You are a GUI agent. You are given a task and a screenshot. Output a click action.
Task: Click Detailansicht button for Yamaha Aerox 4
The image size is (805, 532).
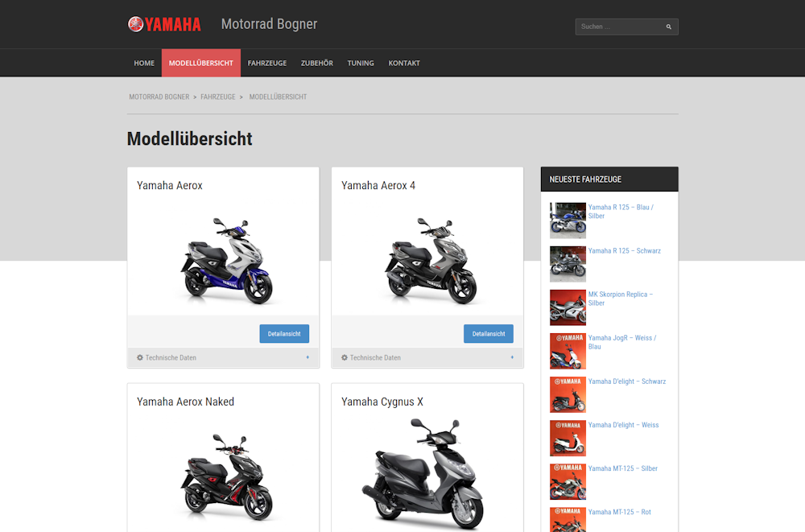(489, 334)
